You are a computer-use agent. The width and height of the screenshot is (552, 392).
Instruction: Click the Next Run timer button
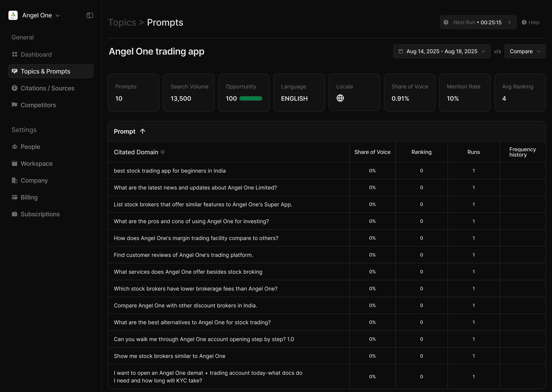478,22
